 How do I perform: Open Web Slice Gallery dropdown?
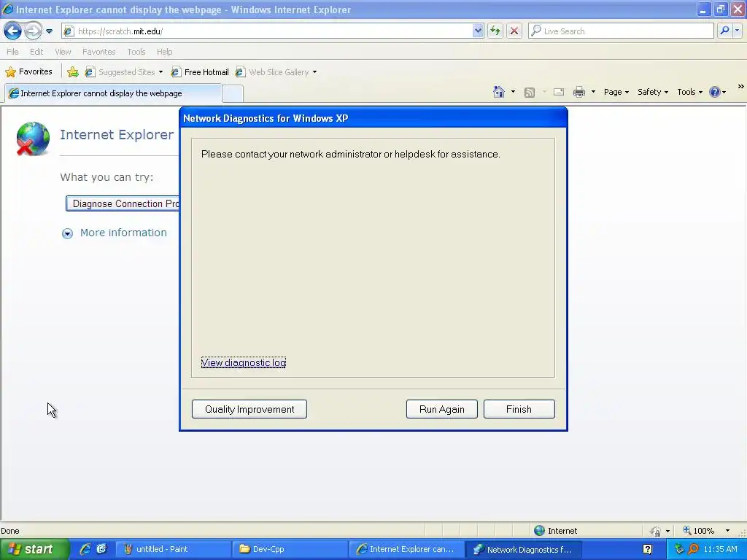[276, 72]
